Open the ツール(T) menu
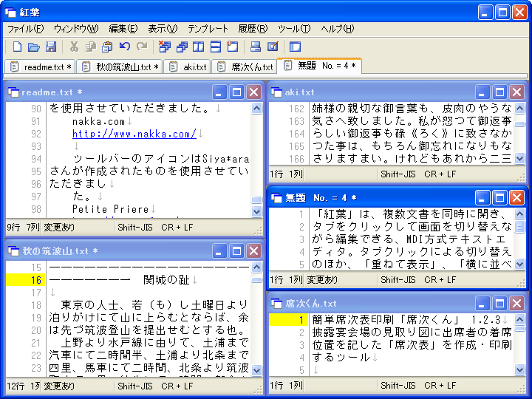This screenshot has height=399, width=532. tap(294, 29)
